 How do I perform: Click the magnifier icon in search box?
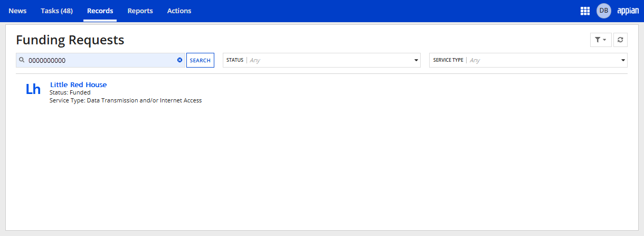pos(22,60)
